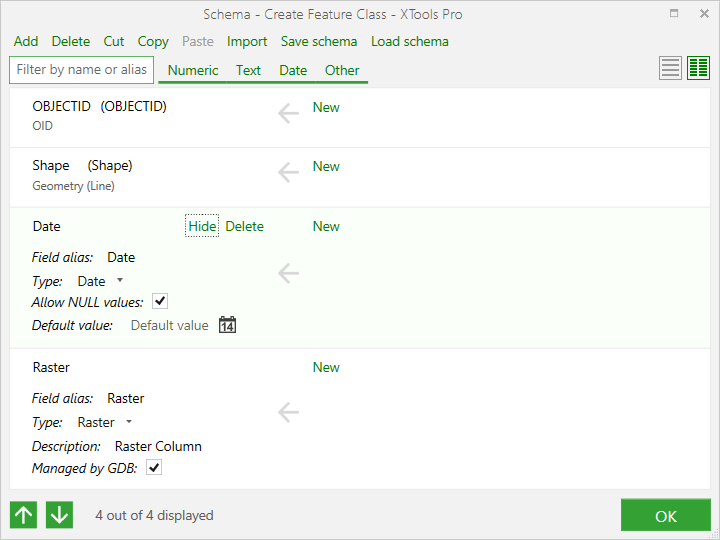Click Import in the top menu

pyautogui.click(x=247, y=42)
